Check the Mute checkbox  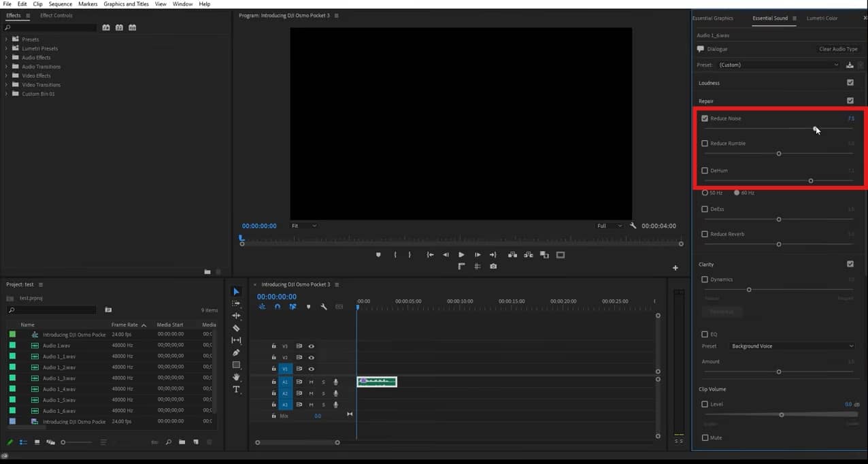(705, 437)
